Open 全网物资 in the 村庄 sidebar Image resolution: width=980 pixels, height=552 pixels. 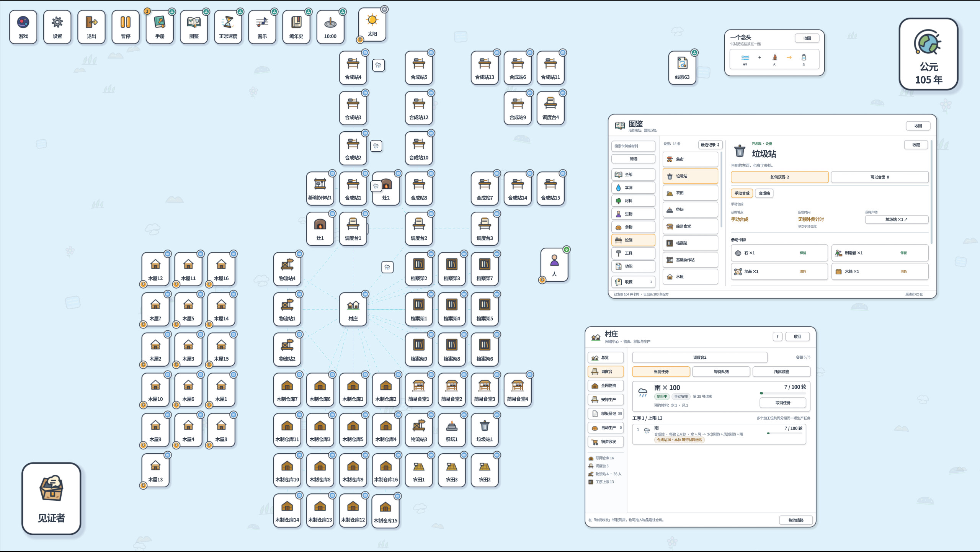(x=606, y=385)
